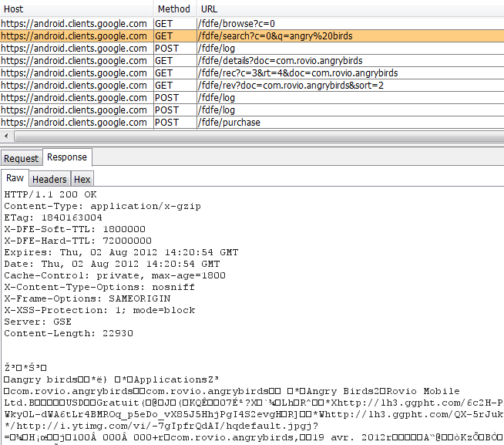This screenshot has height=445, width=504.
Task: Select the Response tab
Action: coord(67,157)
